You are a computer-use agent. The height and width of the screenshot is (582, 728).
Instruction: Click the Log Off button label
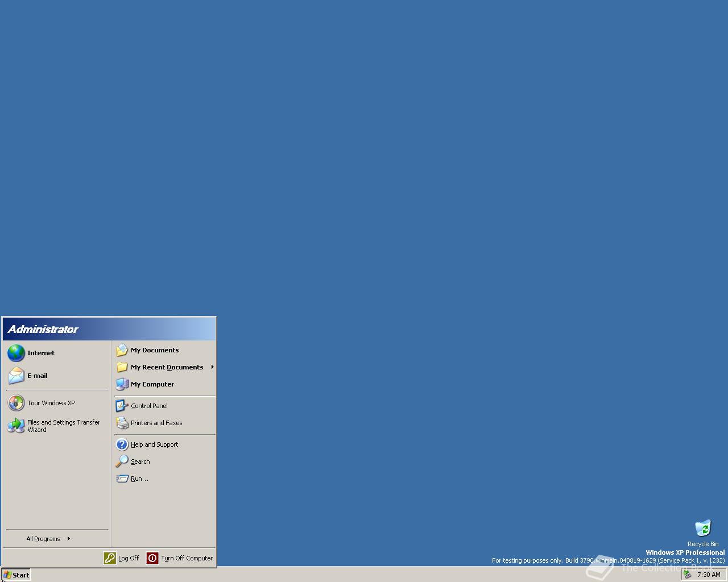[x=129, y=558]
